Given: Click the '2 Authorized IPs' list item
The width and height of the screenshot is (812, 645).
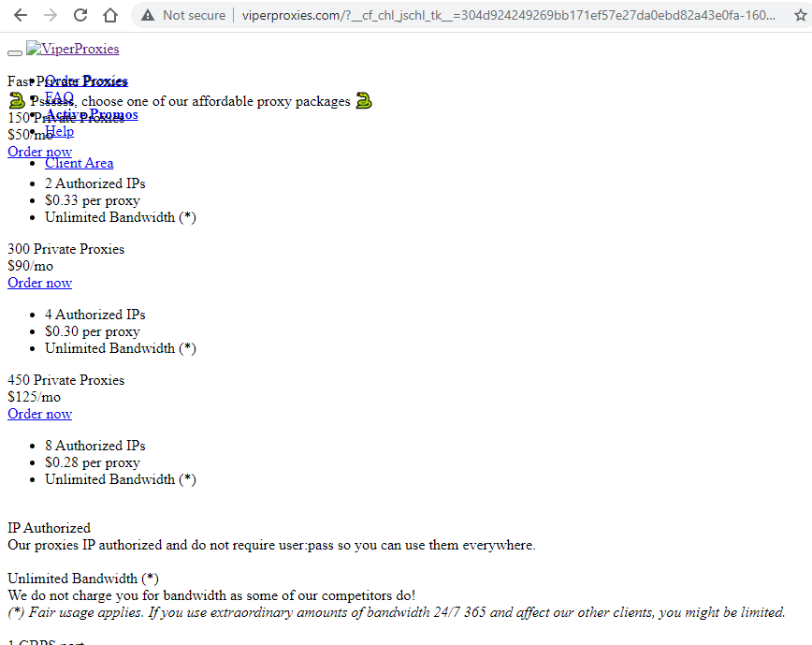Looking at the screenshot, I should (x=95, y=183).
